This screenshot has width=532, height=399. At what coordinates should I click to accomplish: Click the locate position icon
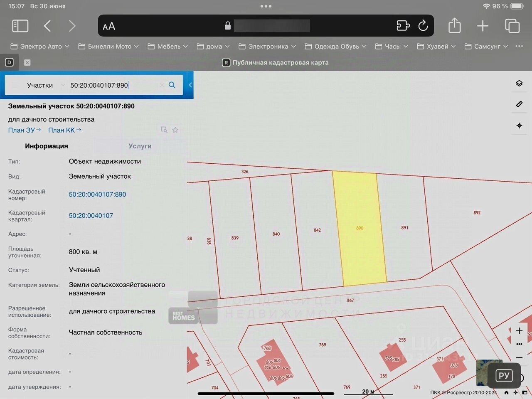519,126
